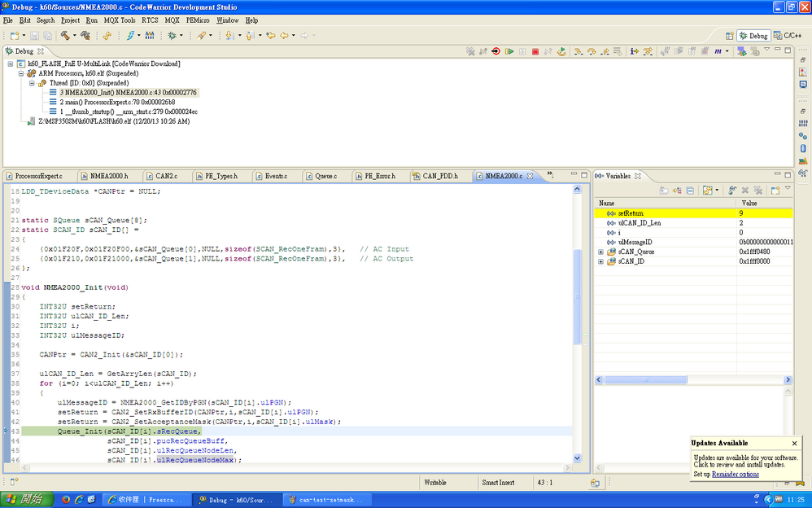Click the Debug bug icon in main toolbar
Viewport: 812px width, 508px height.
(172, 36)
